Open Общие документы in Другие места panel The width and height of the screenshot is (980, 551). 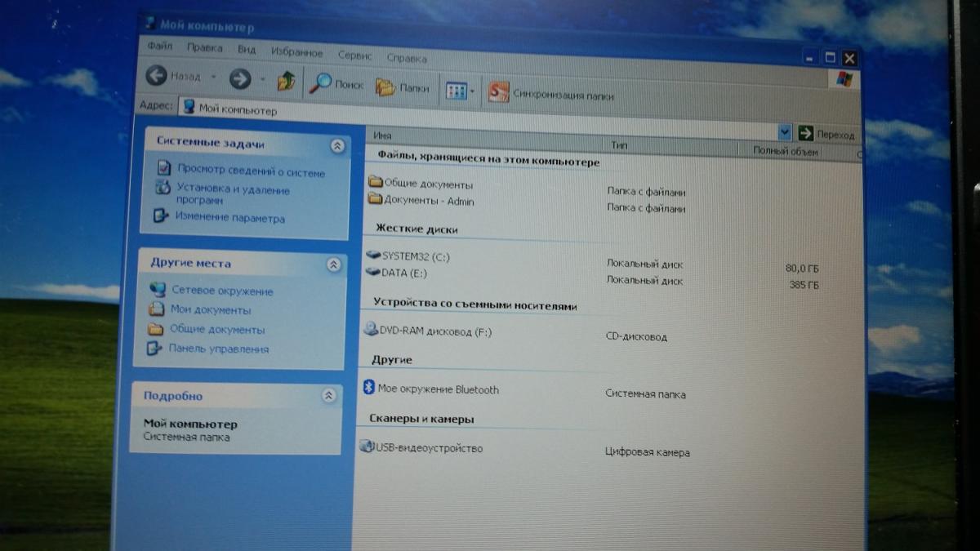tap(207, 330)
